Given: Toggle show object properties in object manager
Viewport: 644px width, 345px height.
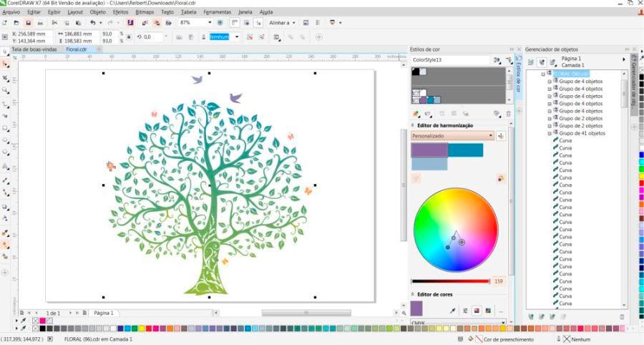Looking at the screenshot, I should tap(531, 62).
